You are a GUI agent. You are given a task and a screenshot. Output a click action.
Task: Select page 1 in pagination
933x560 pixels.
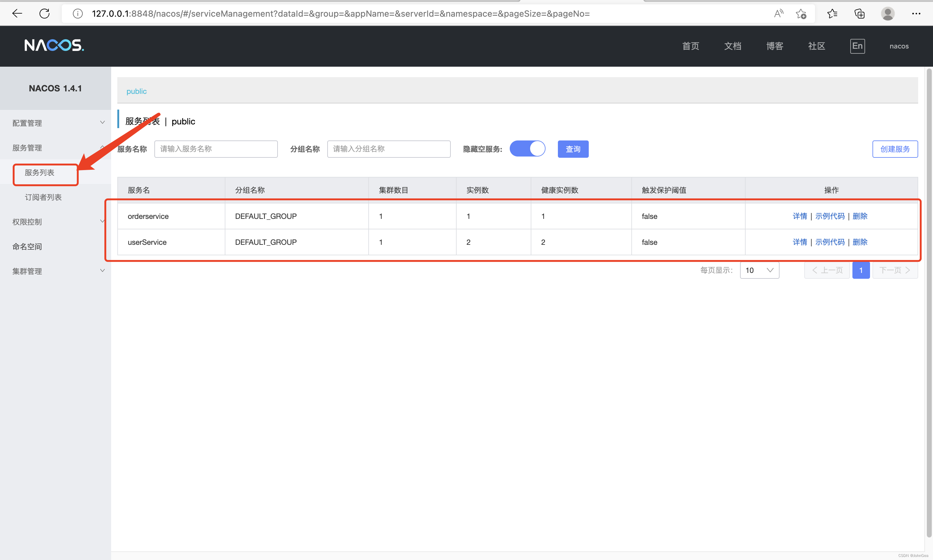pyautogui.click(x=861, y=270)
